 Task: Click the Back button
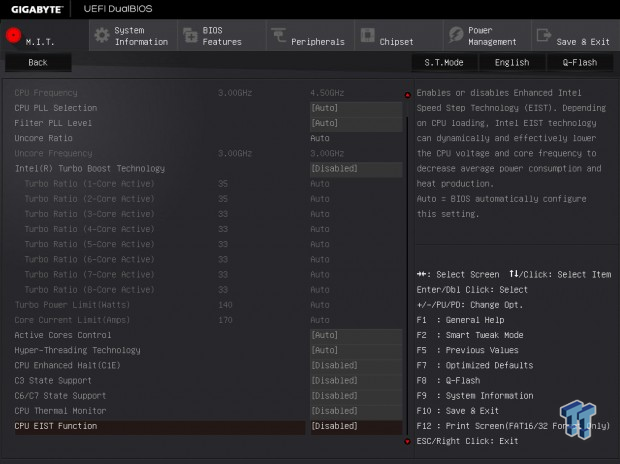(38, 62)
